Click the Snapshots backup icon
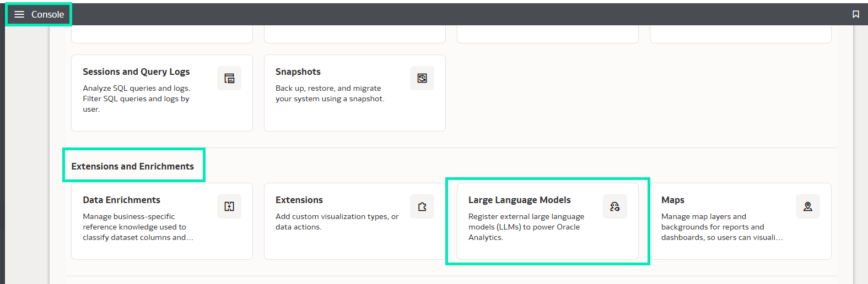The image size is (868, 284). (422, 78)
